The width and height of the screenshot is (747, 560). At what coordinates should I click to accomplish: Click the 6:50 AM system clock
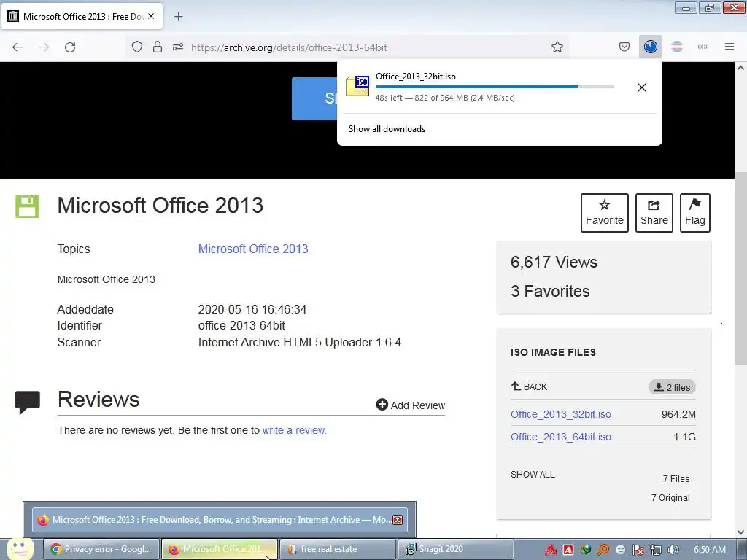(710, 550)
